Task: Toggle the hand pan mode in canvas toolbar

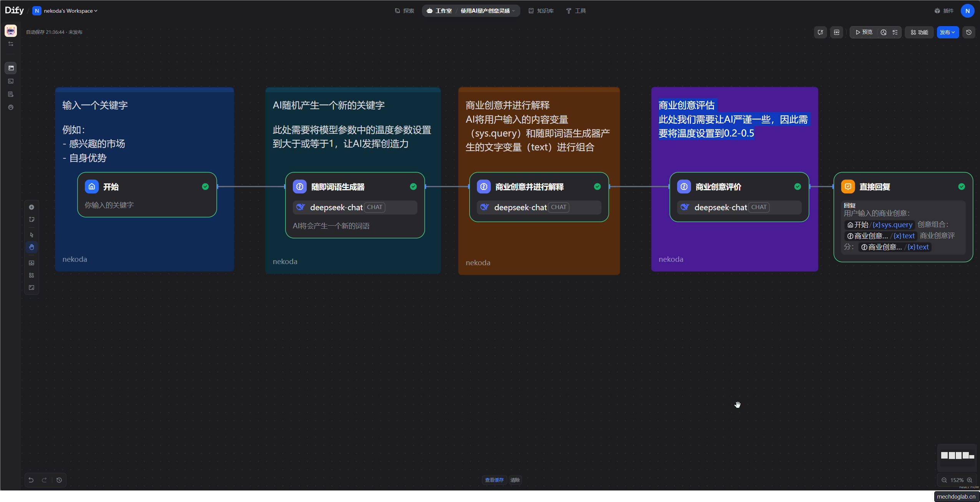Action: 32,247
